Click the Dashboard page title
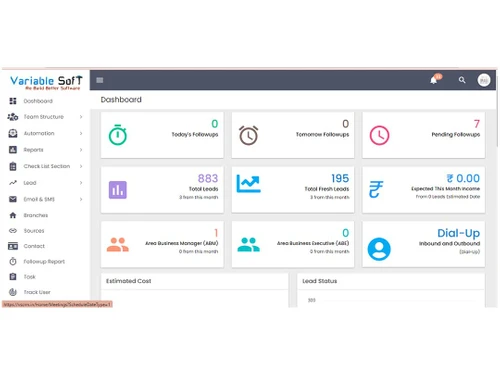The width and height of the screenshot is (500, 375). [121, 100]
